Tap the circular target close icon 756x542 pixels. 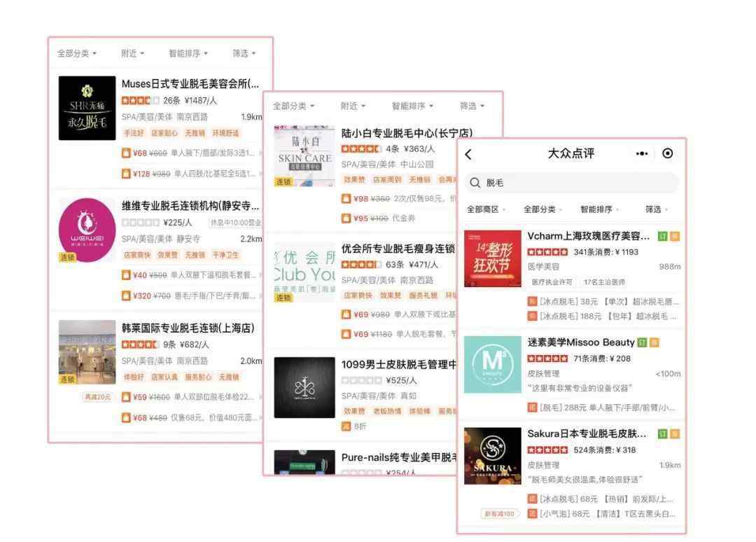point(667,153)
